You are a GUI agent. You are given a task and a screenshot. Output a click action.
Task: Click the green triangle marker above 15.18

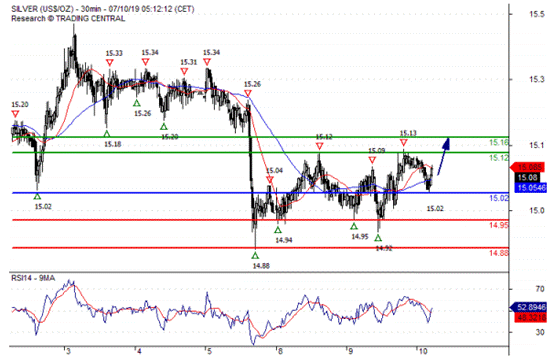[x=107, y=134]
